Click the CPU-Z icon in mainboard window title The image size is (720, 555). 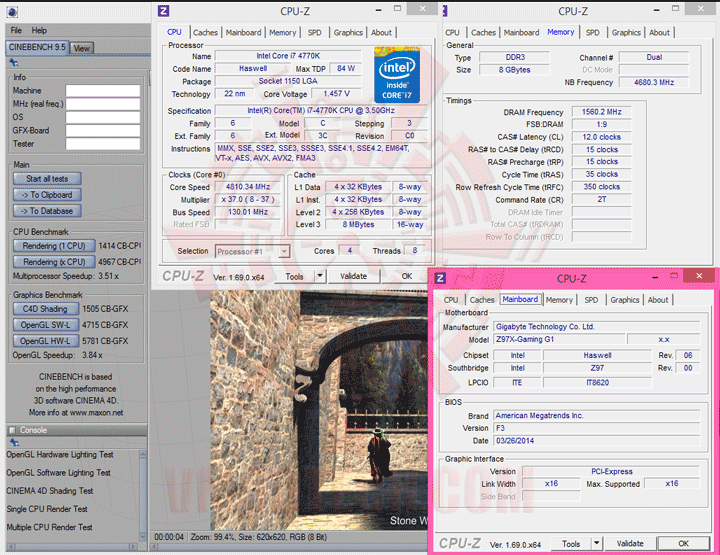pos(441,278)
